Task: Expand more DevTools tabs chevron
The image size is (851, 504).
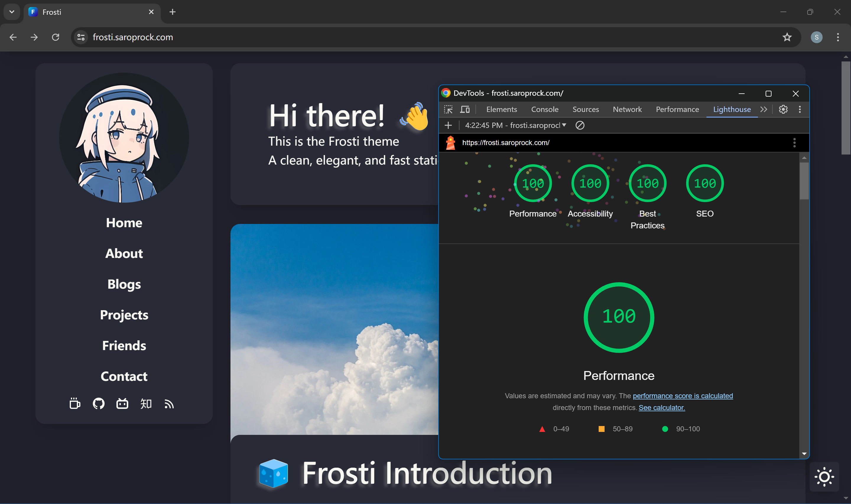Action: point(764,109)
